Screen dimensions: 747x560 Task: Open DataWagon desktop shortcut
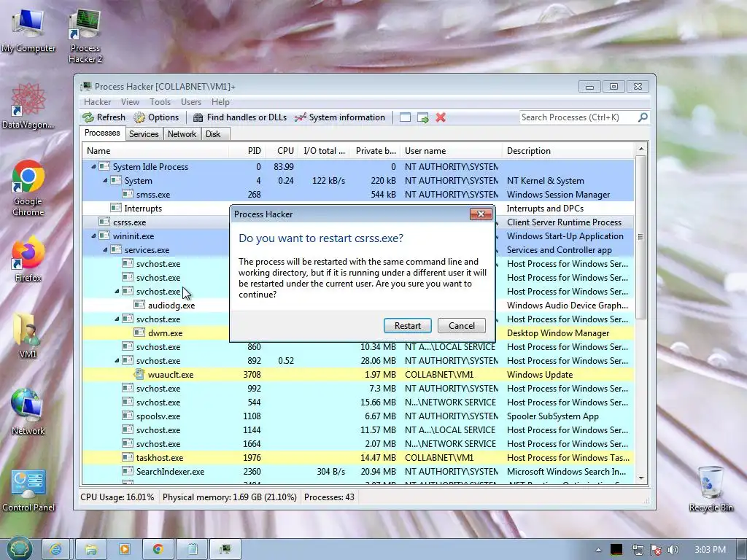point(28,106)
